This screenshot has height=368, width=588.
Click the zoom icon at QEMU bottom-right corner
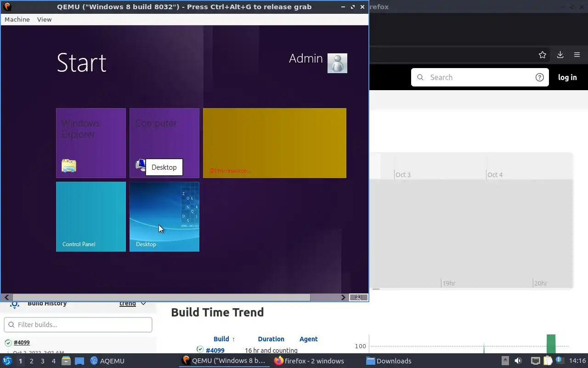[x=358, y=297]
